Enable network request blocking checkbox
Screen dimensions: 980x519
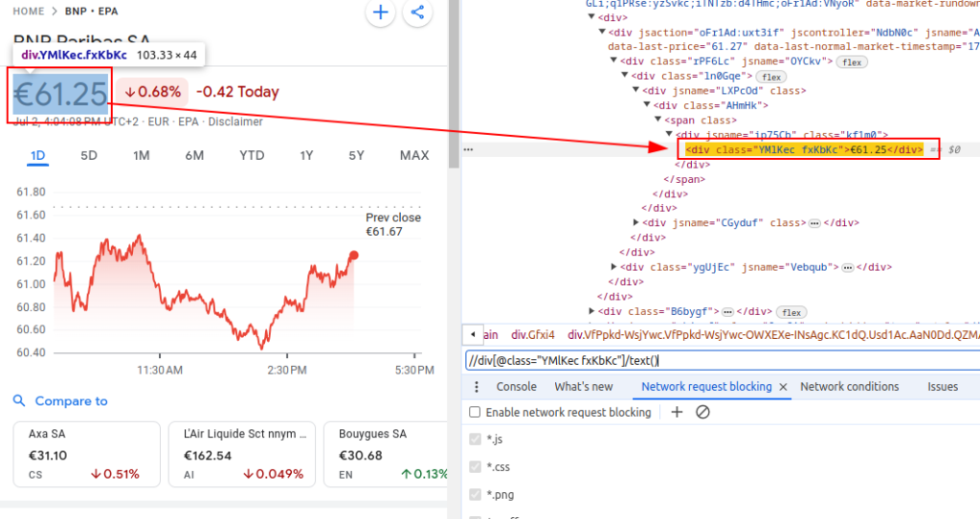[475, 412]
